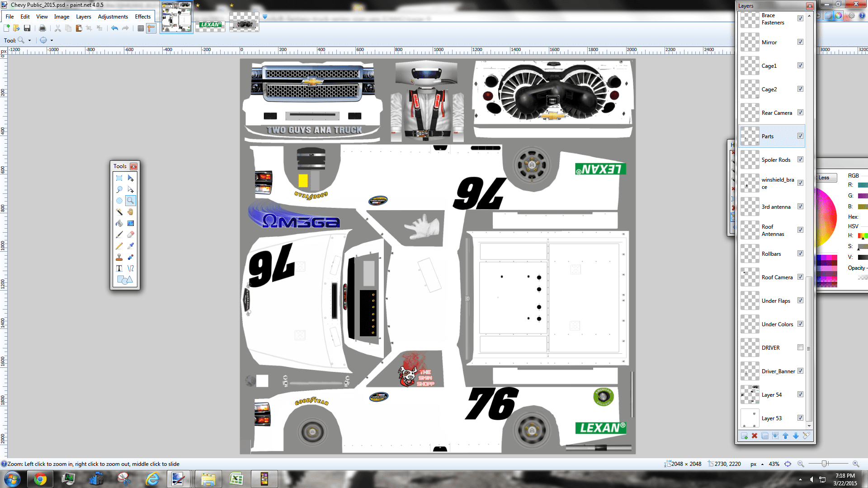Select the Move Selected Pixels tool

(x=131, y=178)
